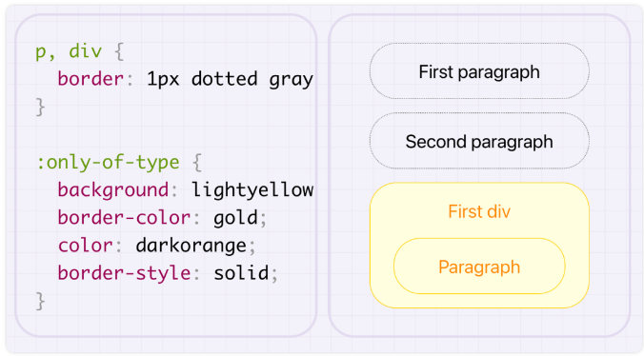Click the Second paragraph box
This screenshot has width=644, height=356.
tap(479, 141)
